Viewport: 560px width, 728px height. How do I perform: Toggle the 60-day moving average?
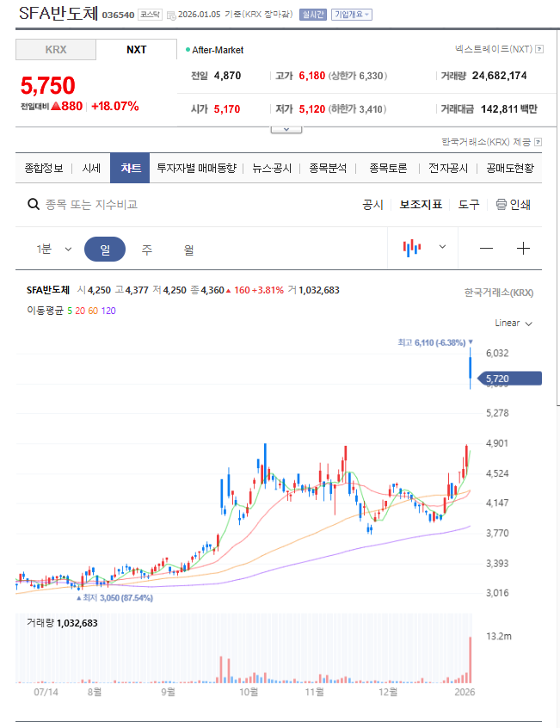pos(93,311)
